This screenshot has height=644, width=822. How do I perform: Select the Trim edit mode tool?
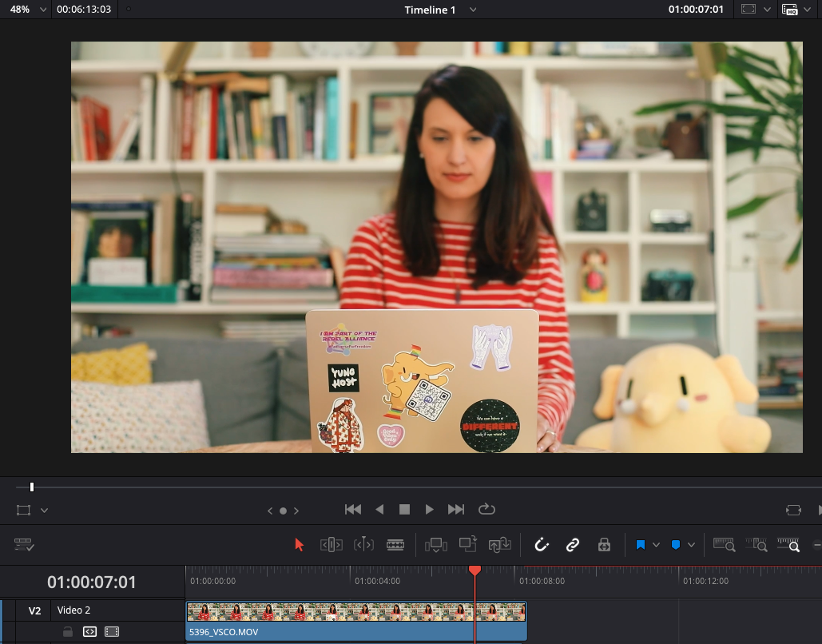pyautogui.click(x=332, y=545)
